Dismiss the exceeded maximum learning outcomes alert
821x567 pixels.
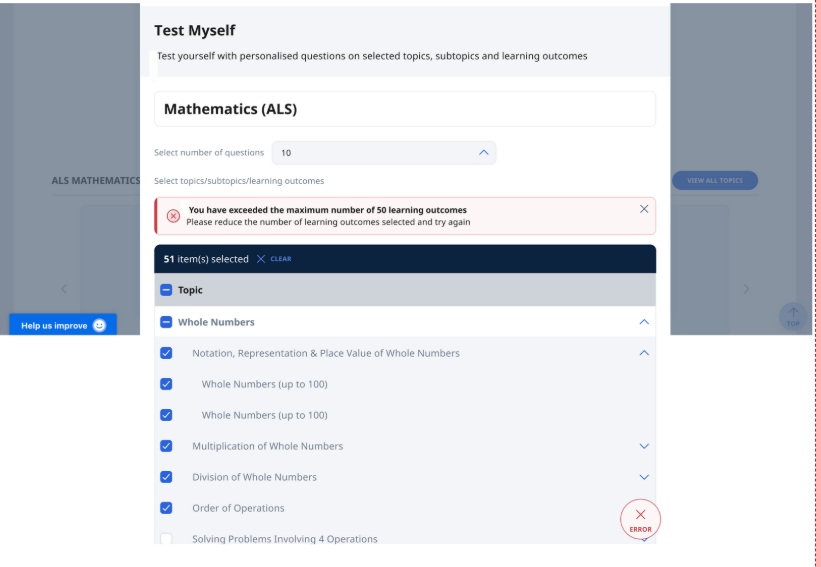click(x=644, y=209)
